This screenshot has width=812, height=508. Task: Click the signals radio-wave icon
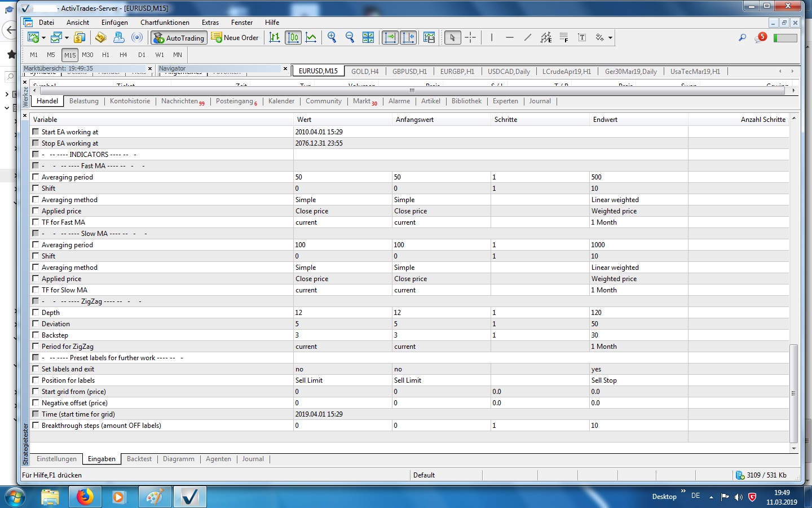[137, 38]
